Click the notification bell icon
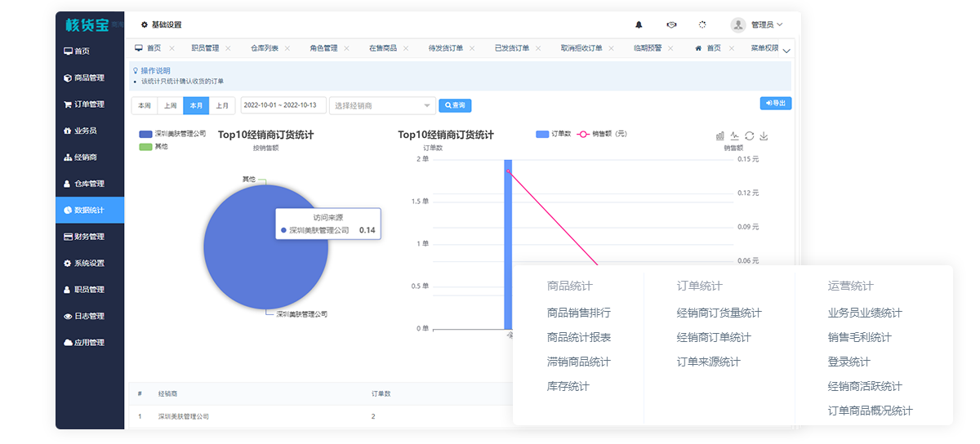Viewport: 980px width, 444px height. pos(639,25)
